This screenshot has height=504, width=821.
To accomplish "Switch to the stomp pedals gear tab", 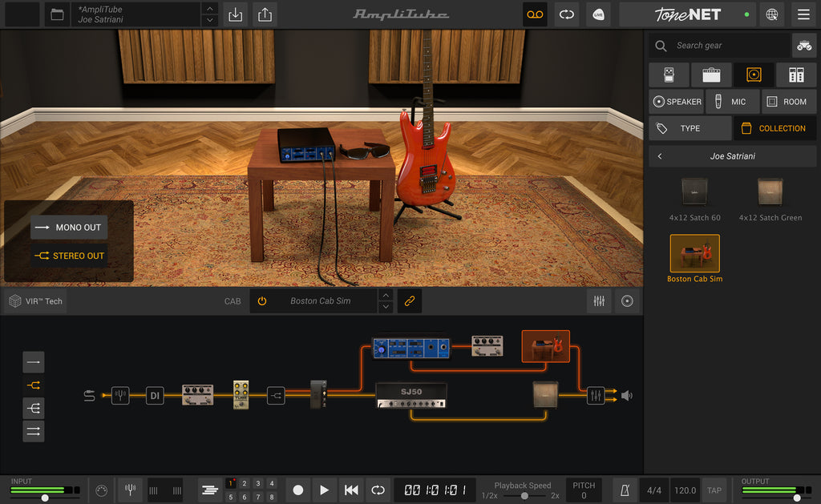I will click(669, 75).
